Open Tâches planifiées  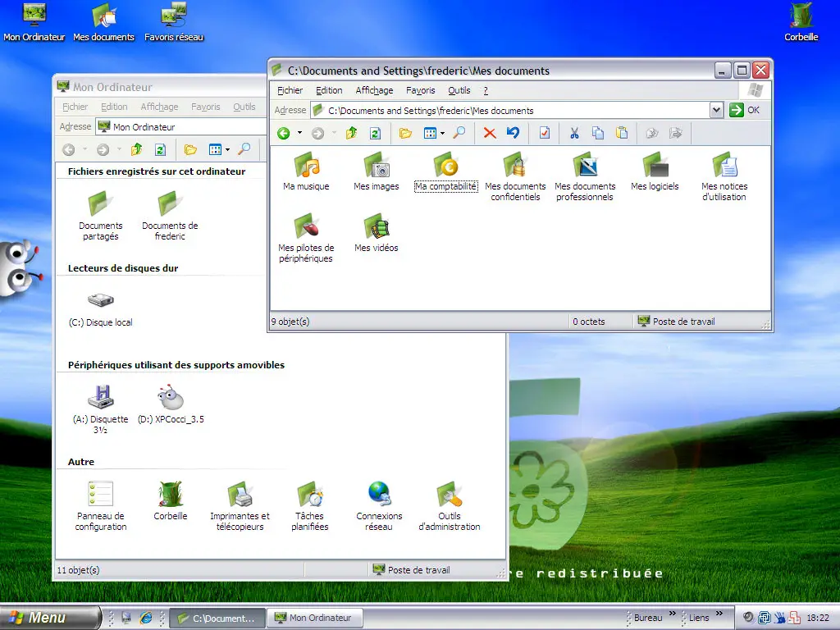point(309,506)
